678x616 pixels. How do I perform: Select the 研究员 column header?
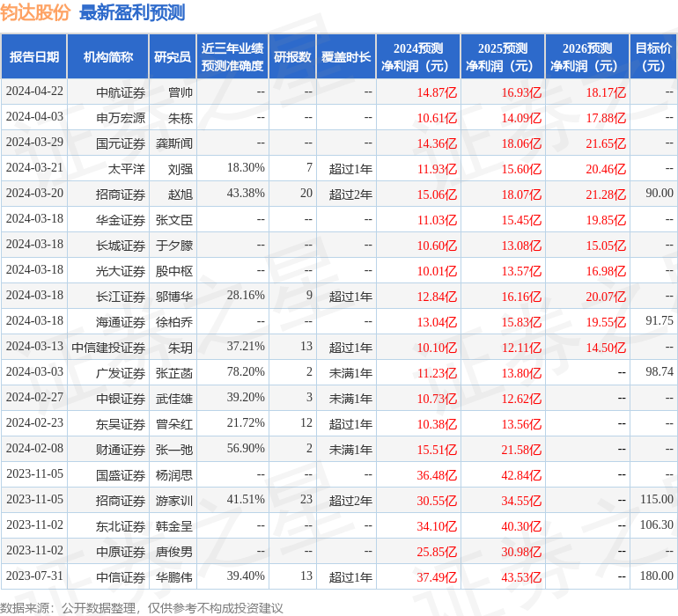[x=173, y=56]
